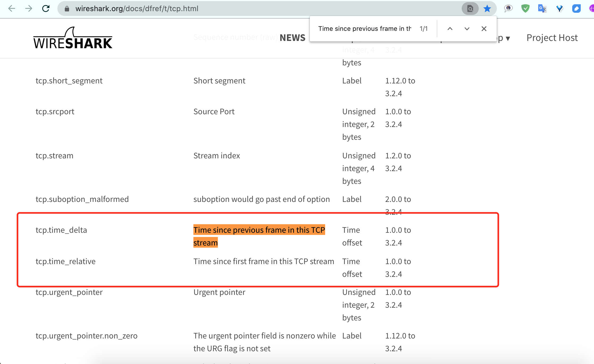Screen dimensions: 594x364
Task: Click the forward navigation arrow
Action: (x=29, y=9)
